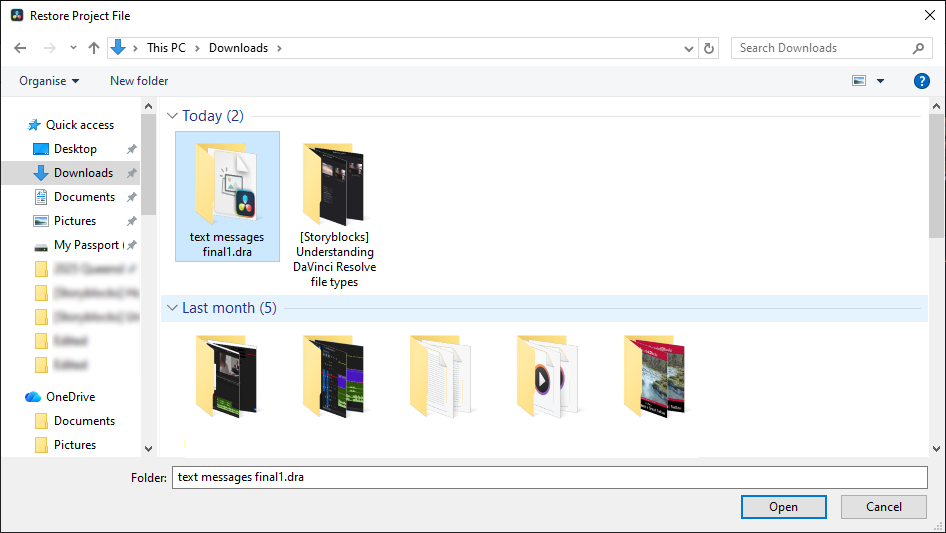This screenshot has height=533, width=946.
Task: Select the folder with river photo thumbnail
Action: click(655, 376)
